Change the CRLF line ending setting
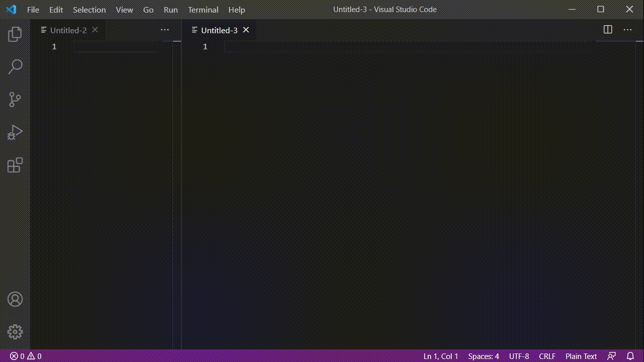 (547, 356)
